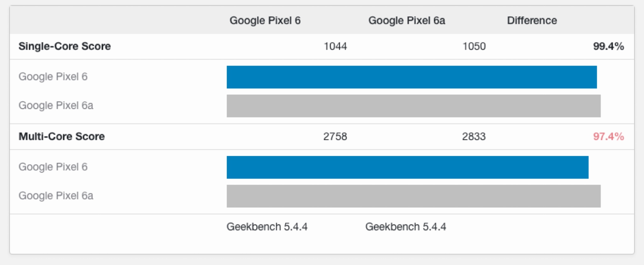The image size is (644, 265).
Task: Click the Difference column header
Action: click(x=532, y=20)
